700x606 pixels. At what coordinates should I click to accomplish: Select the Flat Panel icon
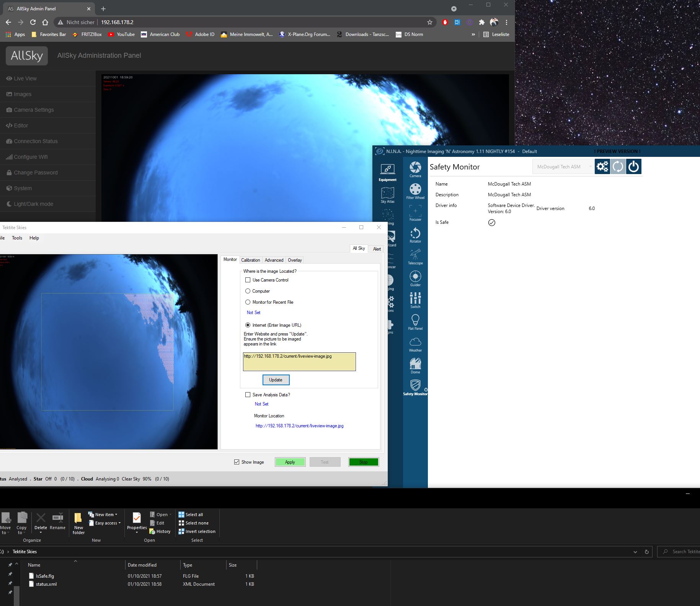(415, 322)
